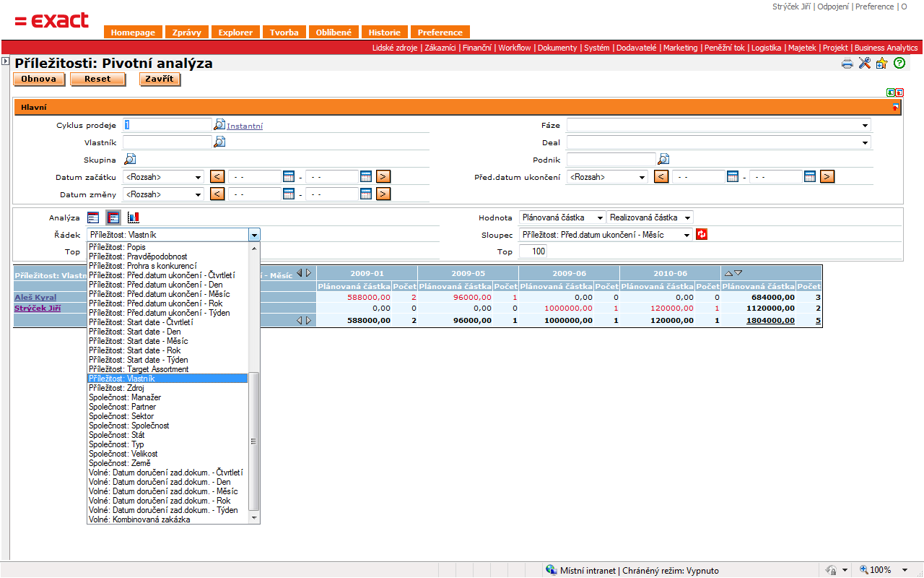Open first calendar icon in Datum začátku row
The height and width of the screenshot is (578, 924).
(289, 176)
